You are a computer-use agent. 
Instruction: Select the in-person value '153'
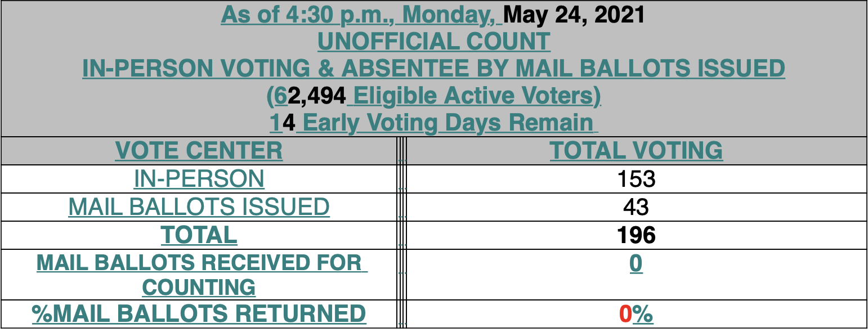[x=636, y=179]
